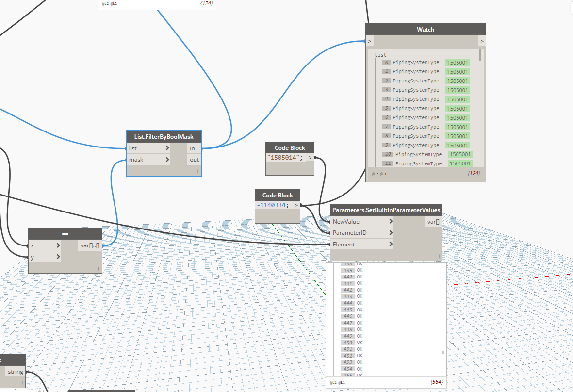The image size is (573, 392).
Task: Click the preview bubble scrollbar thumb
Action: click(442, 353)
